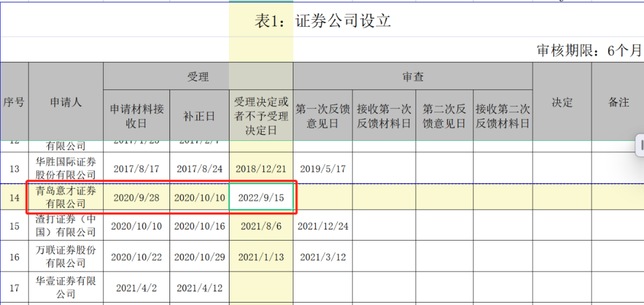Select the 2021/3/12 cell
644x305 pixels.
coord(323,257)
